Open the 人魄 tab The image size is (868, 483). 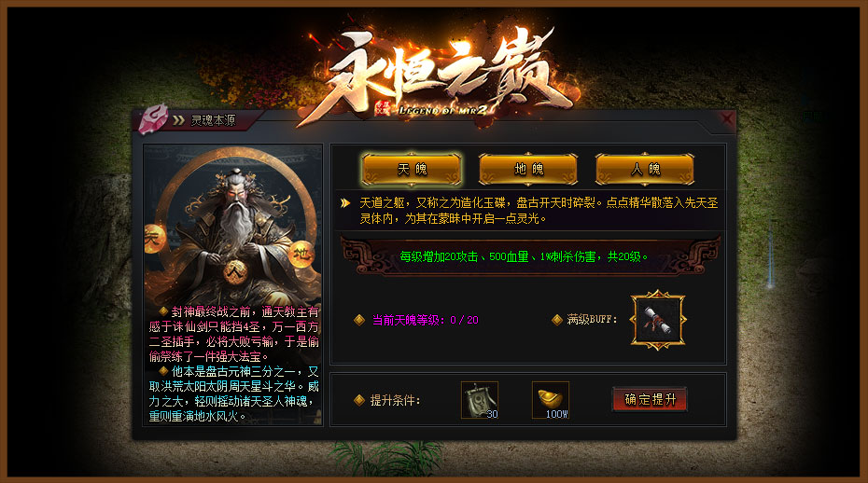click(645, 169)
